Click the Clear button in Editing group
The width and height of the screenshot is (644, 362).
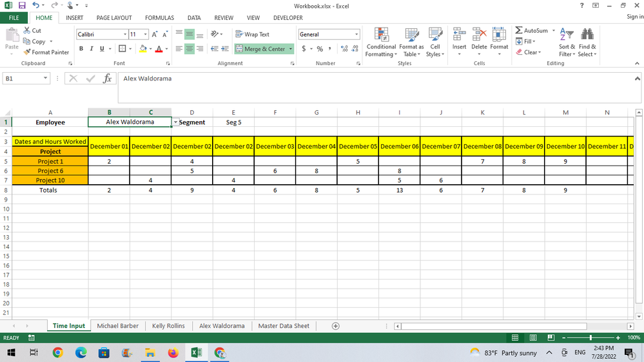click(x=529, y=52)
